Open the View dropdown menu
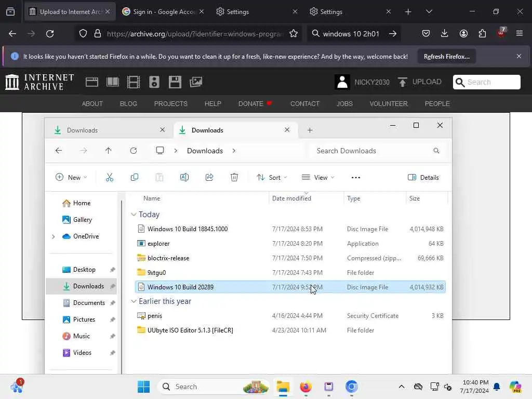Viewport: 532px width, 399px height. [x=318, y=178]
